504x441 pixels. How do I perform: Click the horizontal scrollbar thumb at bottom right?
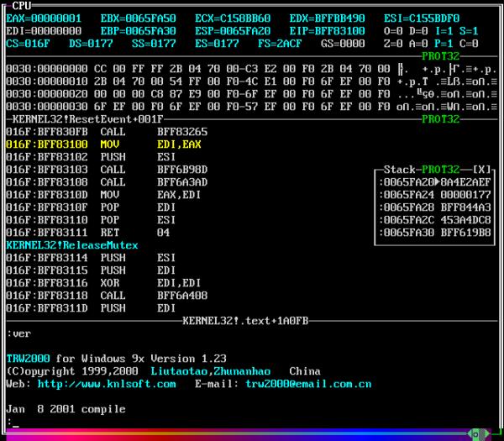pos(478,434)
